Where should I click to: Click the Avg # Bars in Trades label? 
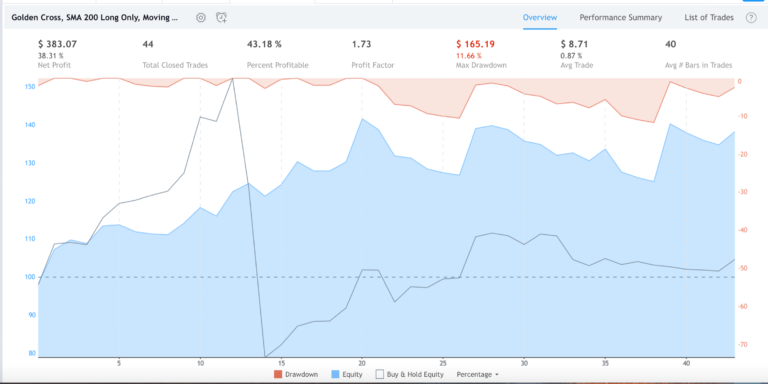click(x=698, y=65)
